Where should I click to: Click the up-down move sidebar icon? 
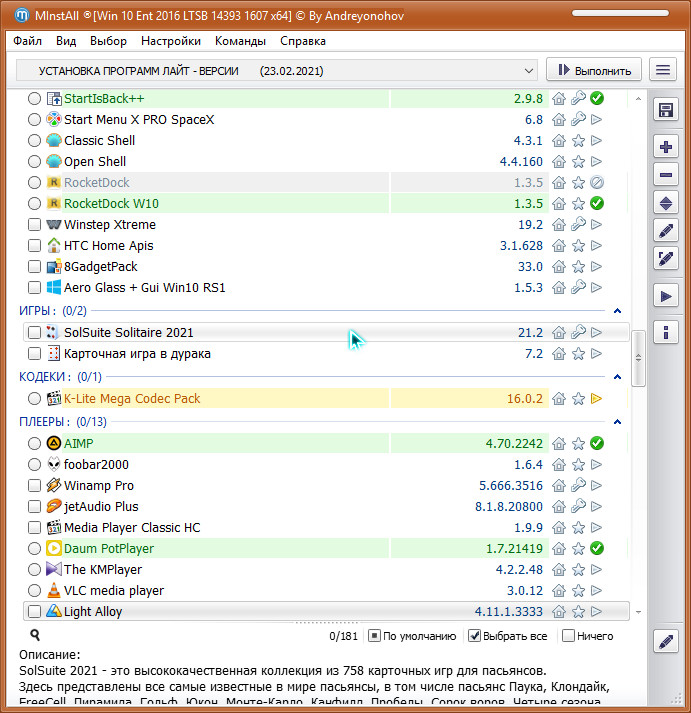click(666, 203)
